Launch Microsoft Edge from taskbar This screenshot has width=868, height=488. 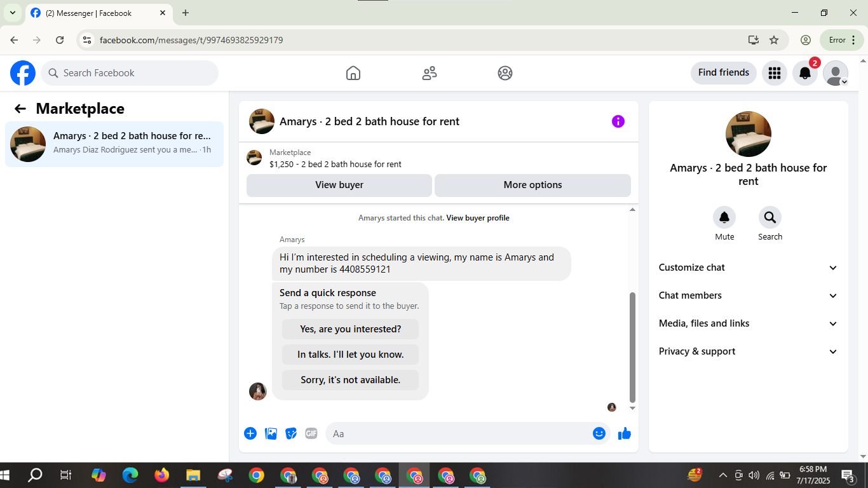coord(130,475)
